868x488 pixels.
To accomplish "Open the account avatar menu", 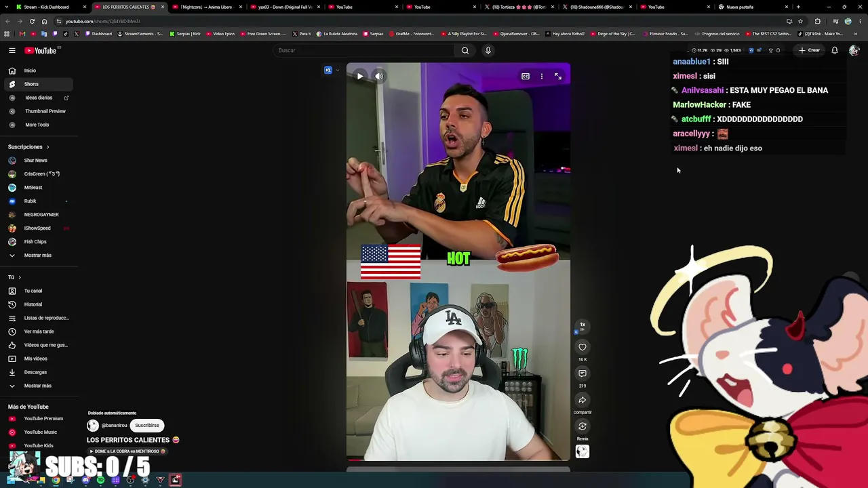I will point(854,50).
